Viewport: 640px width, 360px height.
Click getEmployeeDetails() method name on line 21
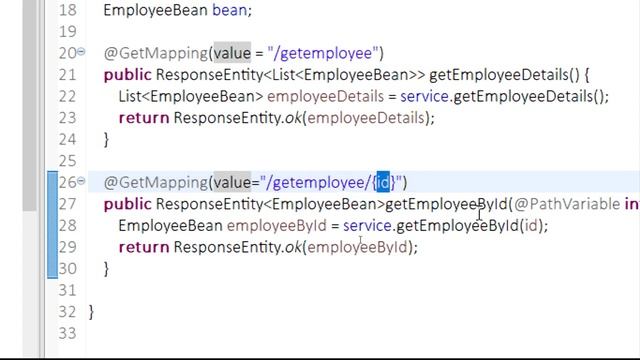(x=504, y=75)
